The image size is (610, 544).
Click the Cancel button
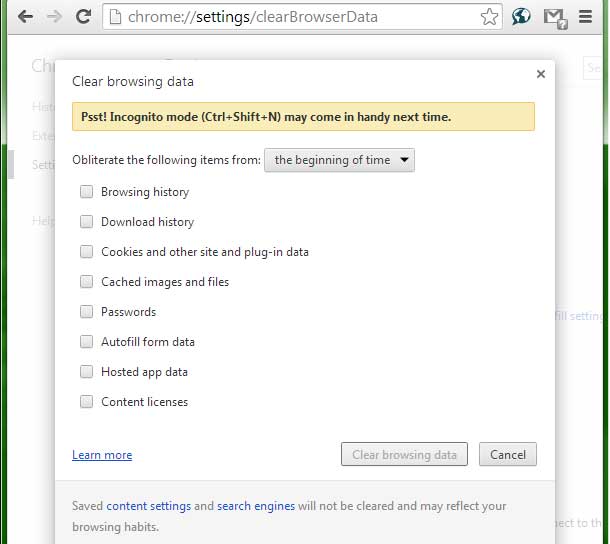coord(508,454)
